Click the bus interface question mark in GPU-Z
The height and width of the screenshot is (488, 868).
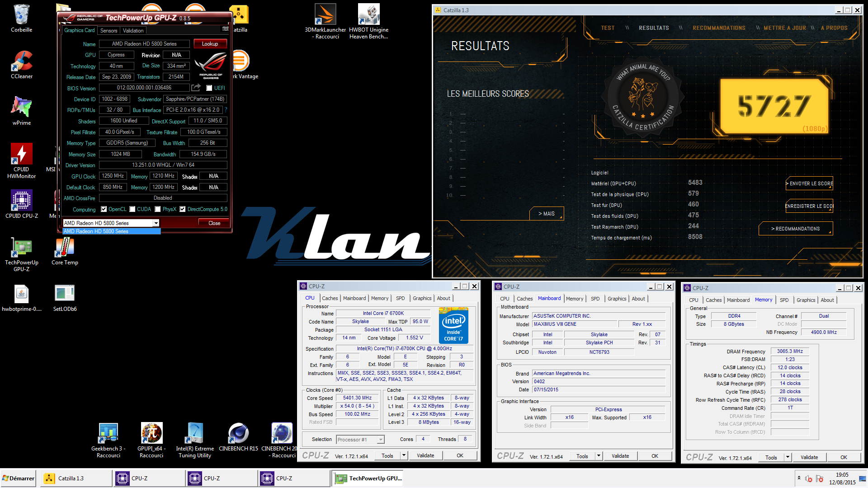(226, 110)
